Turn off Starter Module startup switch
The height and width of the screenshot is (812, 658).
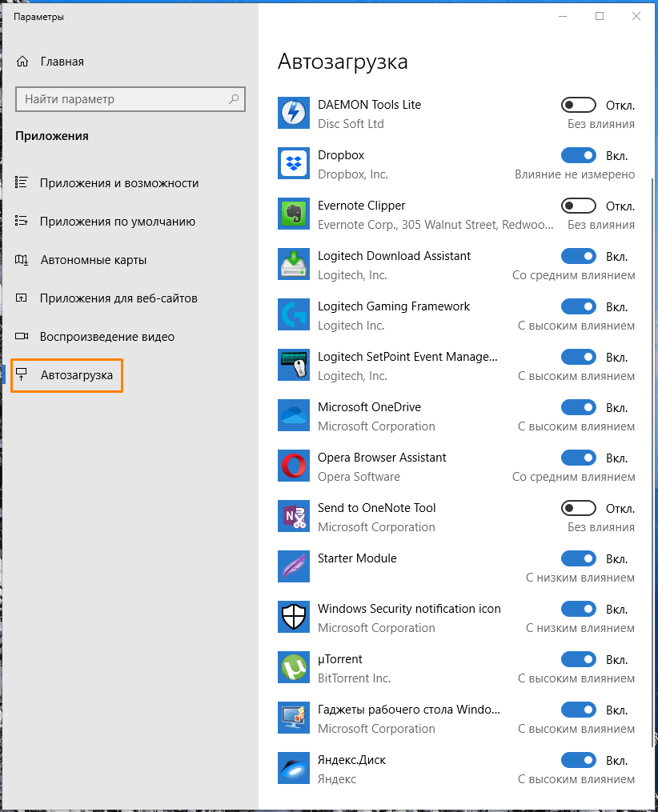(578, 558)
